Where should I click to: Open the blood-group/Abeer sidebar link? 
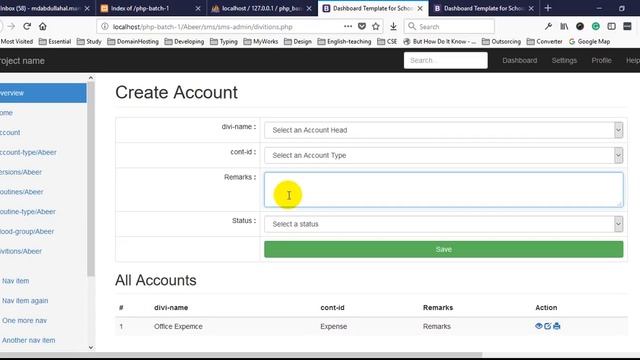(x=27, y=231)
